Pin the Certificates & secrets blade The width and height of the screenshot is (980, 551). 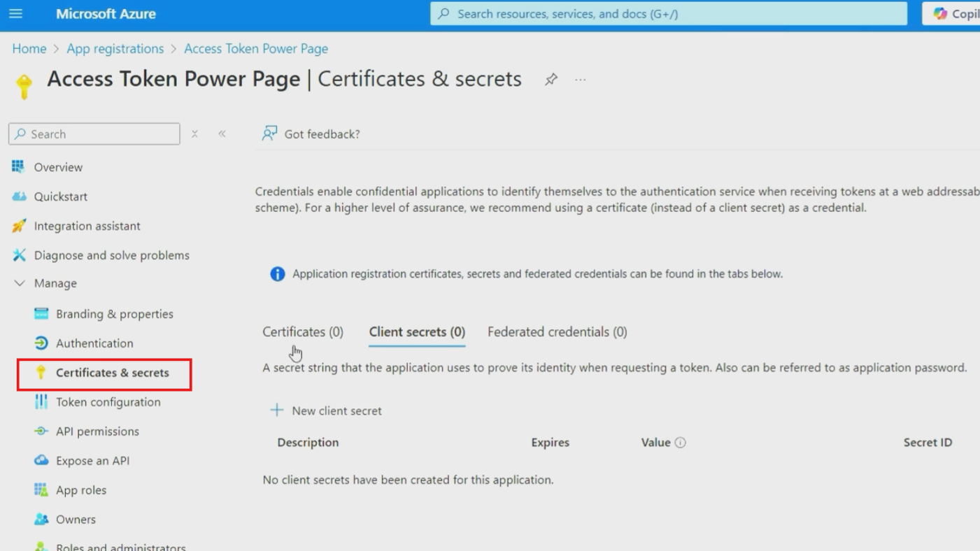pos(551,79)
